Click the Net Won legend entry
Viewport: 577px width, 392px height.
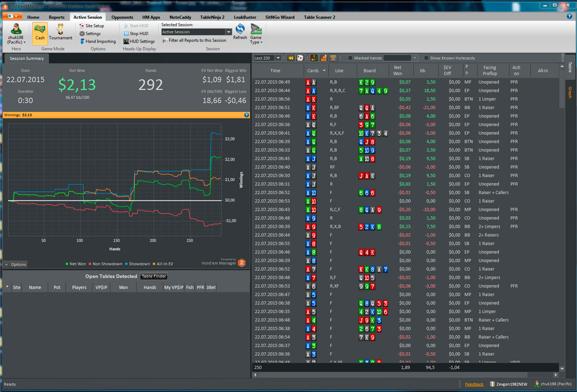[76, 264]
